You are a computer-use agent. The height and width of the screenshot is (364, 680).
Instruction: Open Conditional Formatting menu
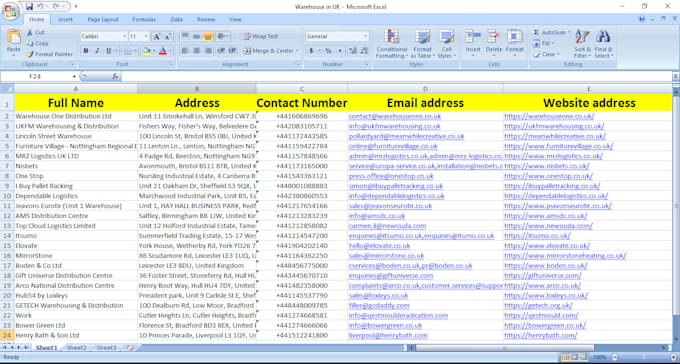(x=391, y=44)
